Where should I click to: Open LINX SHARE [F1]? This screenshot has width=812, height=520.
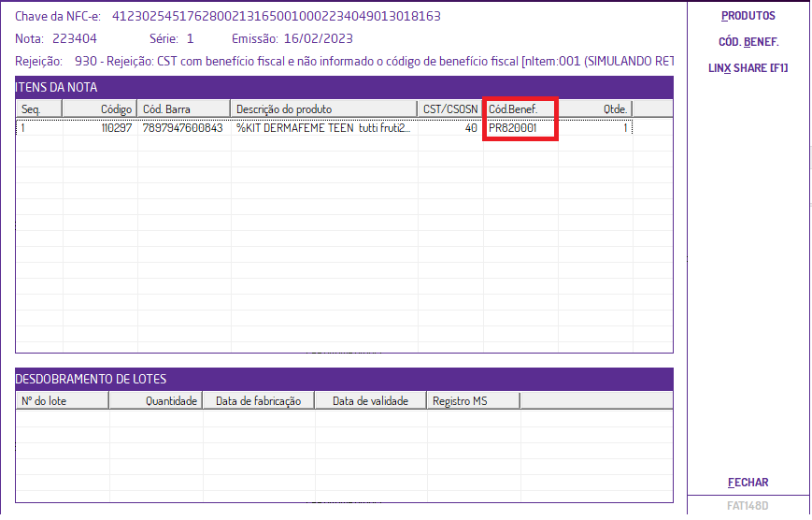[748, 68]
